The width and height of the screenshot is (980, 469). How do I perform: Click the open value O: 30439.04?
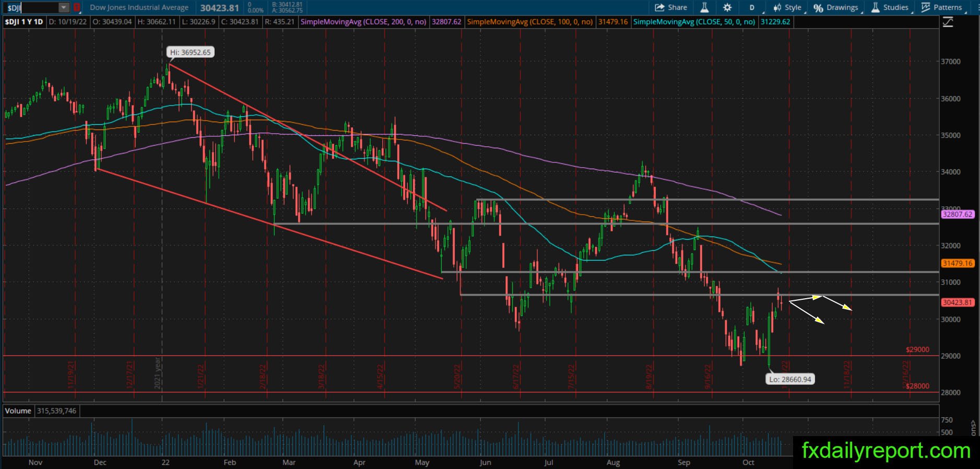click(112, 22)
